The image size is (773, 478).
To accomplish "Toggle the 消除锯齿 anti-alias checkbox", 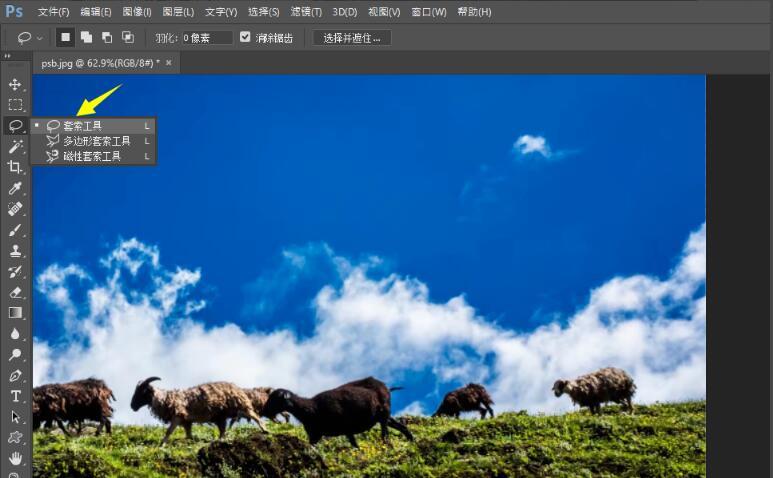I will tap(245, 37).
